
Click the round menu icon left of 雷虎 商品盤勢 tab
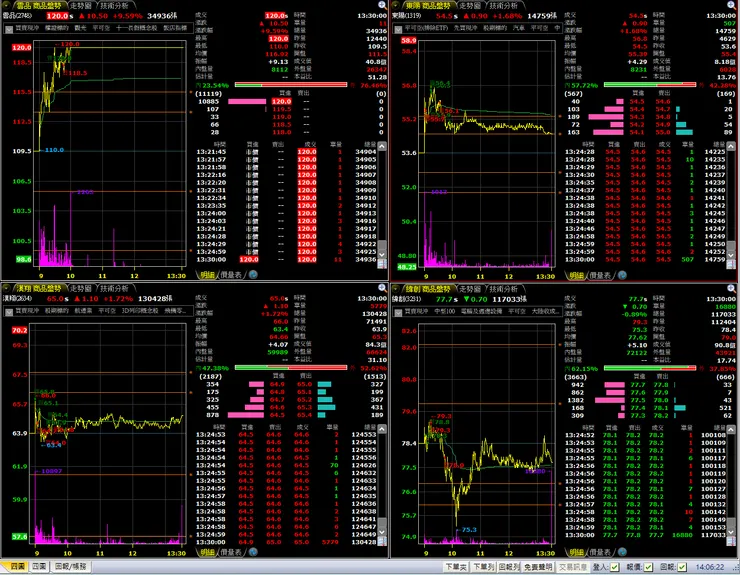click(x=7, y=6)
